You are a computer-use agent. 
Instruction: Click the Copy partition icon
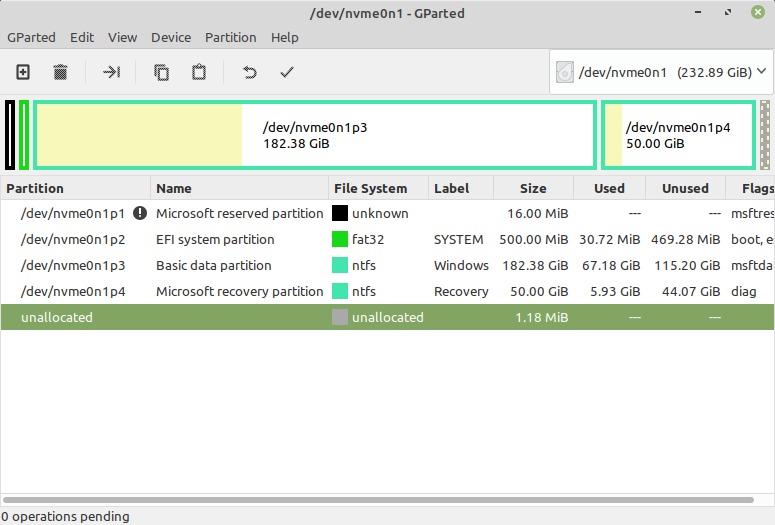(161, 72)
